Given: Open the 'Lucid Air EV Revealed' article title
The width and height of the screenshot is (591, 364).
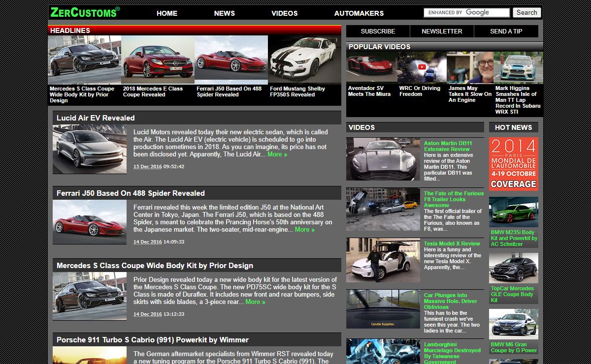Looking at the screenshot, I should (96, 118).
